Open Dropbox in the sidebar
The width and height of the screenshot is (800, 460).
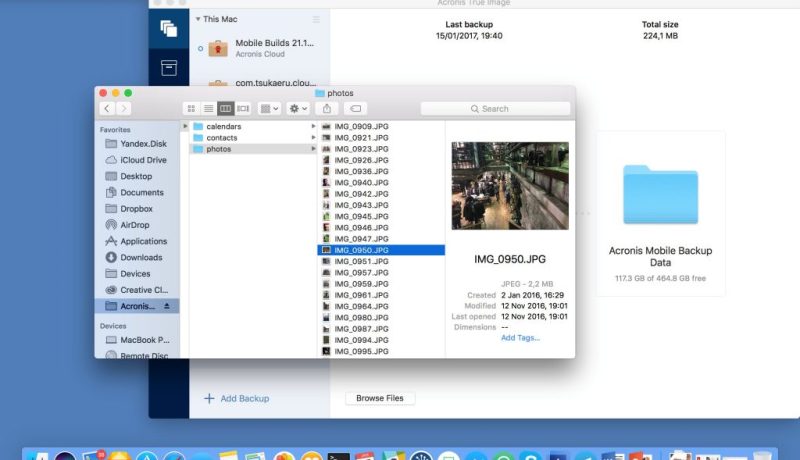click(136, 209)
